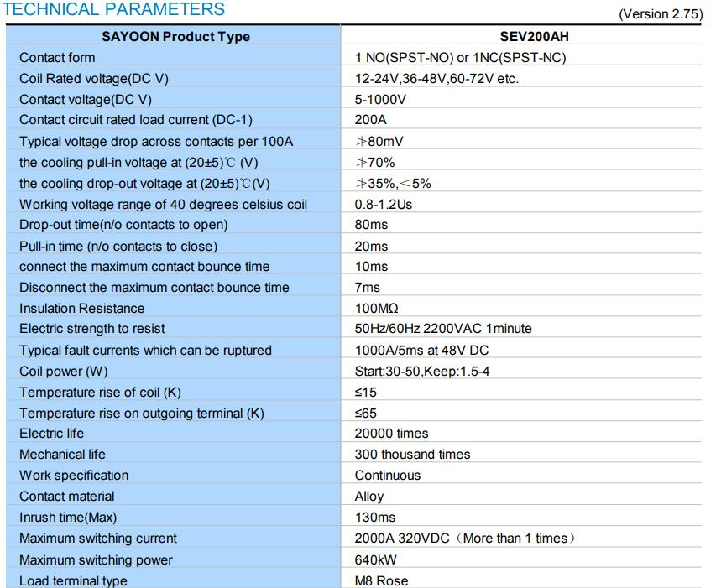Image resolution: width=716 pixels, height=588 pixels.
Task: Click 'Disconnect the maximum contact bounce time'
Action: [x=154, y=288]
